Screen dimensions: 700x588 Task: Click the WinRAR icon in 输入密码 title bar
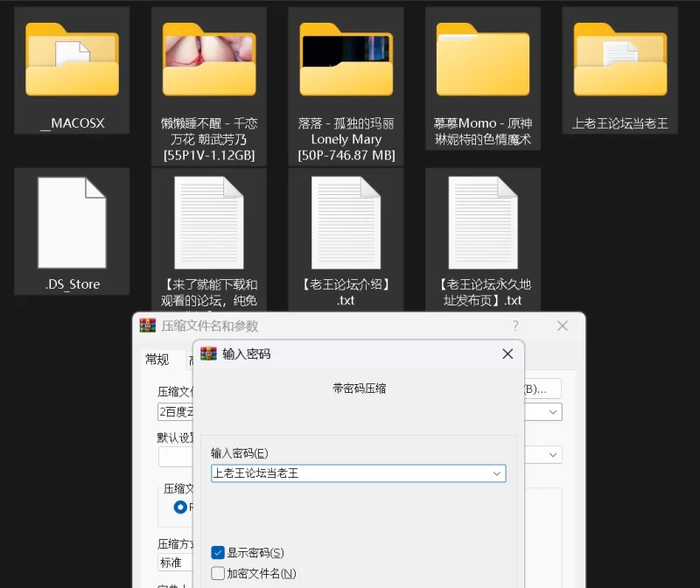(x=209, y=354)
